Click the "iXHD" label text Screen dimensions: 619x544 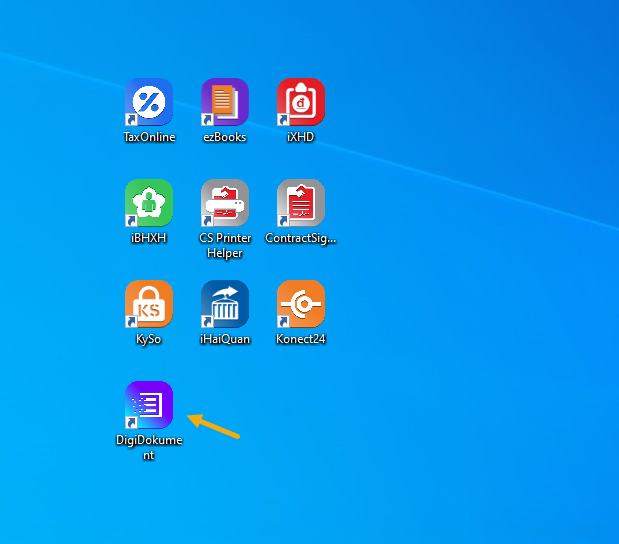point(300,137)
